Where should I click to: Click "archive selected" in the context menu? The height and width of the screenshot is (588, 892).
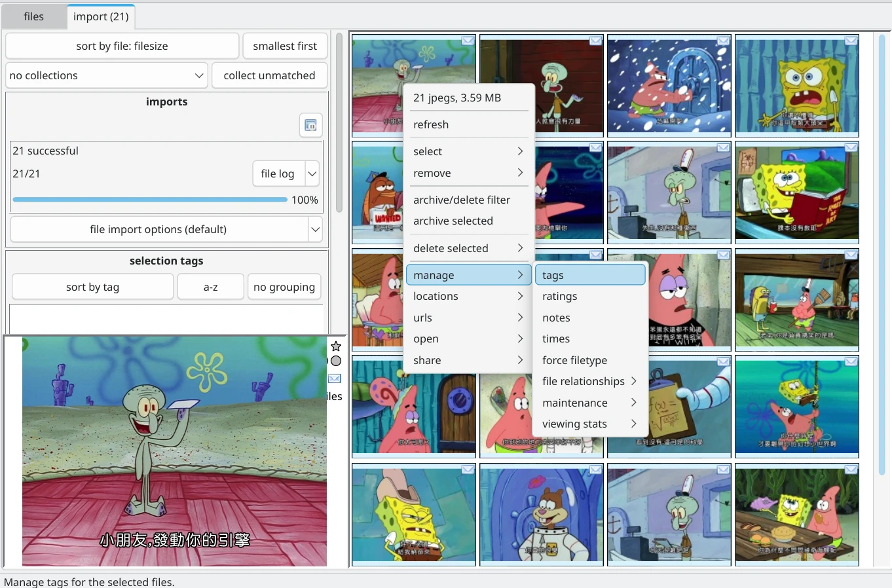coord(453,221)
